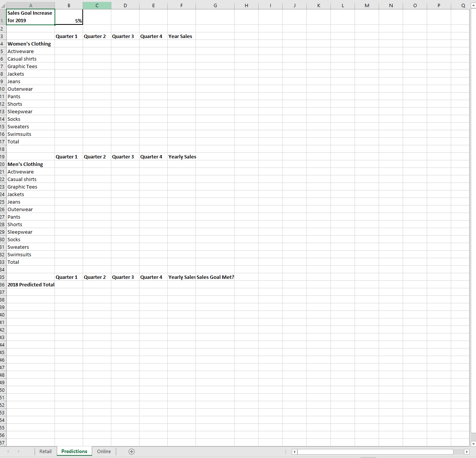The image size is (476, 458).
Task: Click the next sheet navigation arrow
Action: point(18,451)
